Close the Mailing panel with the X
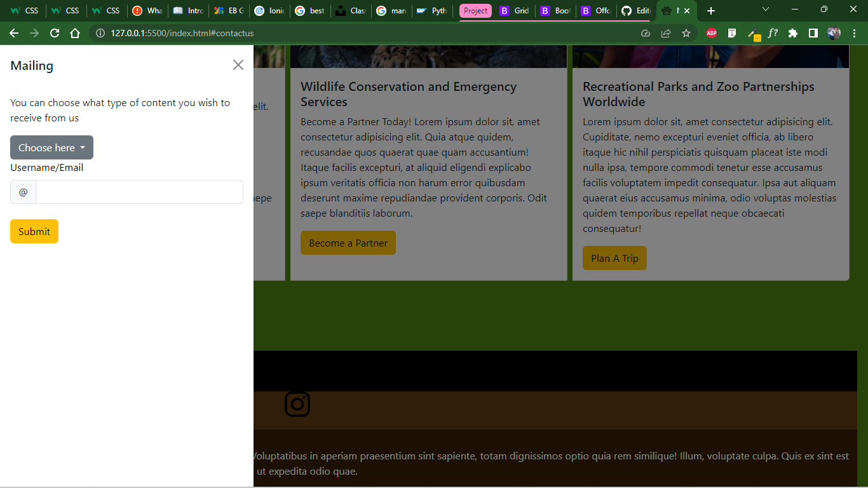 pyautogui.click(x=238, y=65)
